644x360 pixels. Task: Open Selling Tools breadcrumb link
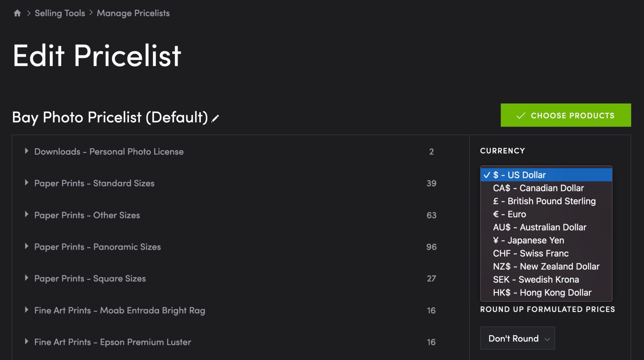pos(60,13)
